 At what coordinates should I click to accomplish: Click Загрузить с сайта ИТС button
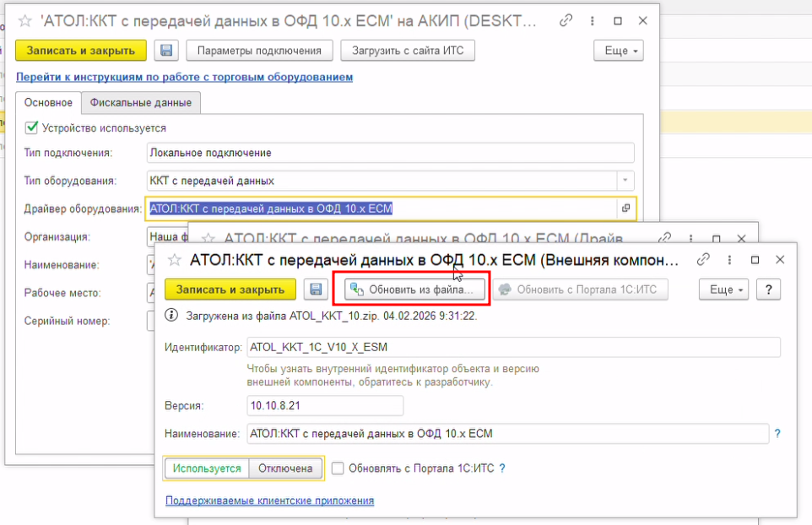[408, 51]
